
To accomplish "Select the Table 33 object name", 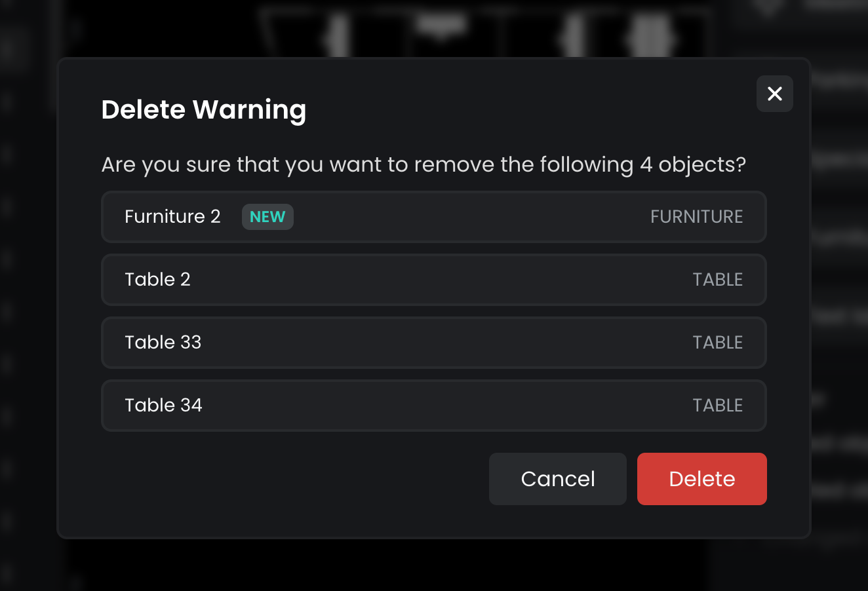I will 163,343.
